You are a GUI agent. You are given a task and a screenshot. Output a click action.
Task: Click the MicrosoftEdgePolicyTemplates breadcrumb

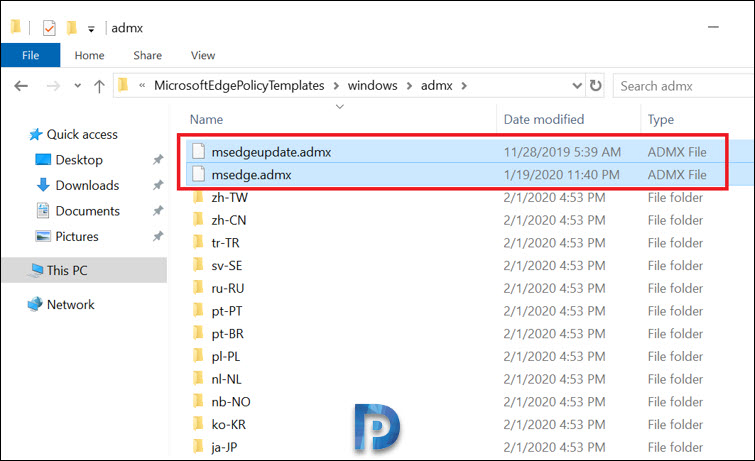239,86
